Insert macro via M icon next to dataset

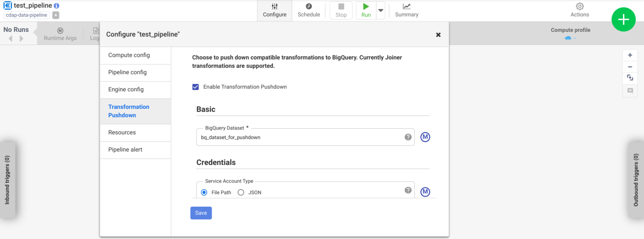pos(425,137)
